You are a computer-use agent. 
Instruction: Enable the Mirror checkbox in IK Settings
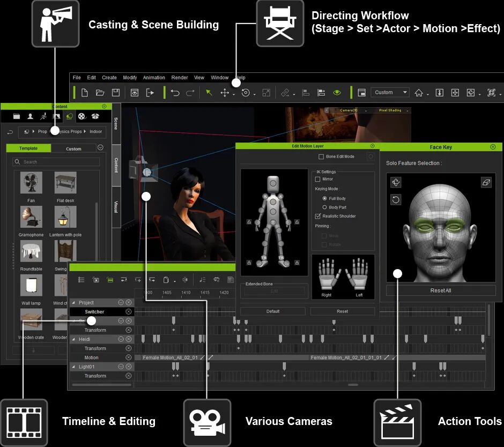click(318, 180)
